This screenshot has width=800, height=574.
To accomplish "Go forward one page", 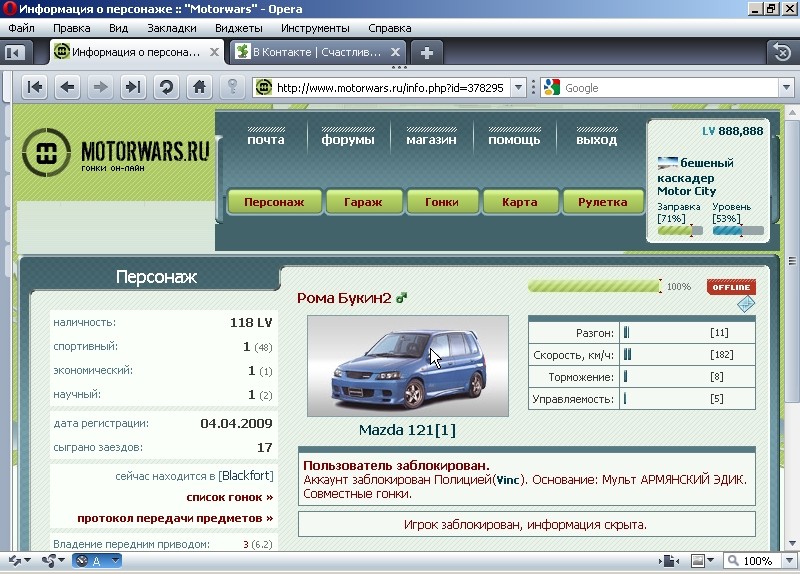I will pos(101,87).
